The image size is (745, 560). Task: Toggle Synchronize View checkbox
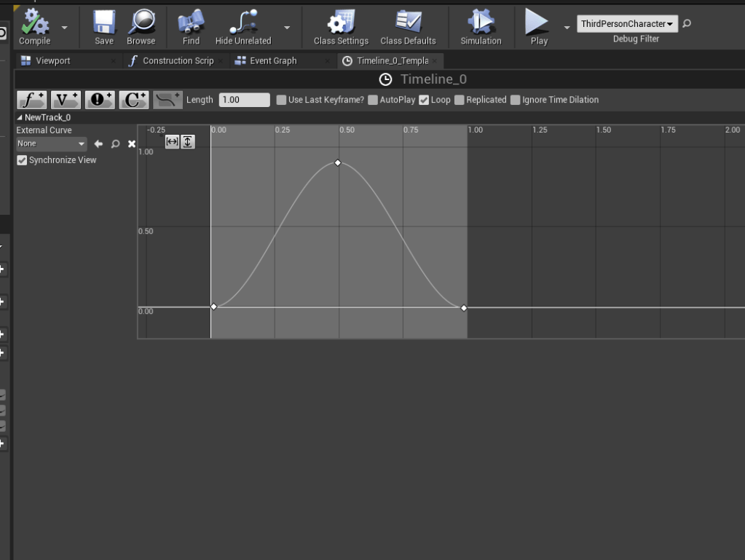(23, 160)
